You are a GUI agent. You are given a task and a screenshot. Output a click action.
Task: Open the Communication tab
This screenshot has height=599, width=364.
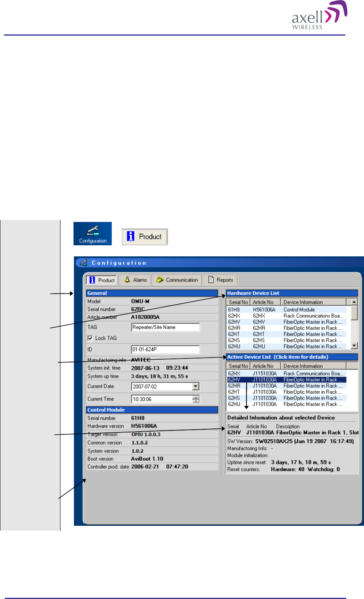pyautogui.click(x=177, y=280)
